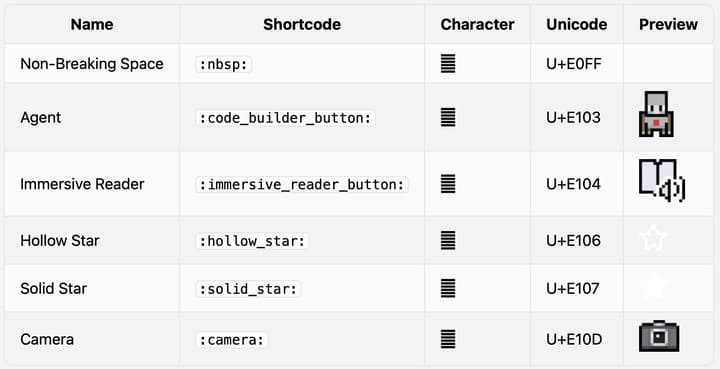Click the Immersive Reader book preview icon
This screenshot has height=369, width=720.
[x=662, y=181]
